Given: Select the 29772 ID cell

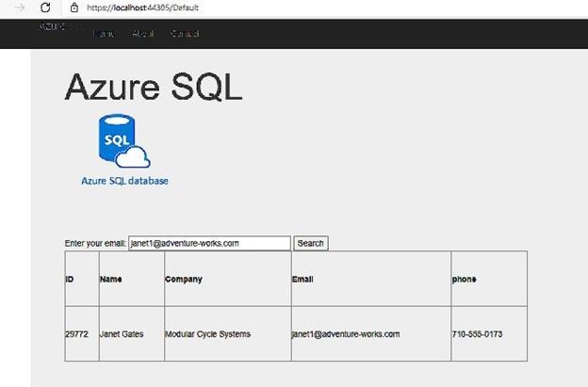Looking at the screenshot, I should tap(82, 334).
